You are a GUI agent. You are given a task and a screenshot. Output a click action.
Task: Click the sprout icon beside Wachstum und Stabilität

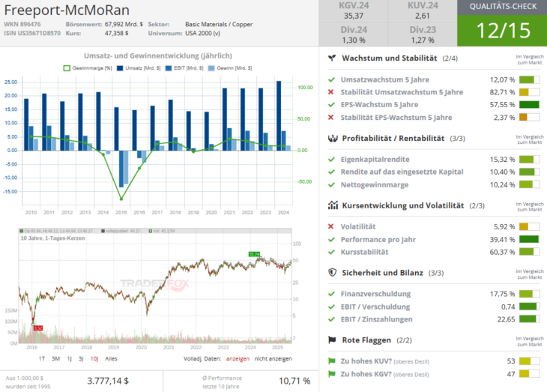332,58
